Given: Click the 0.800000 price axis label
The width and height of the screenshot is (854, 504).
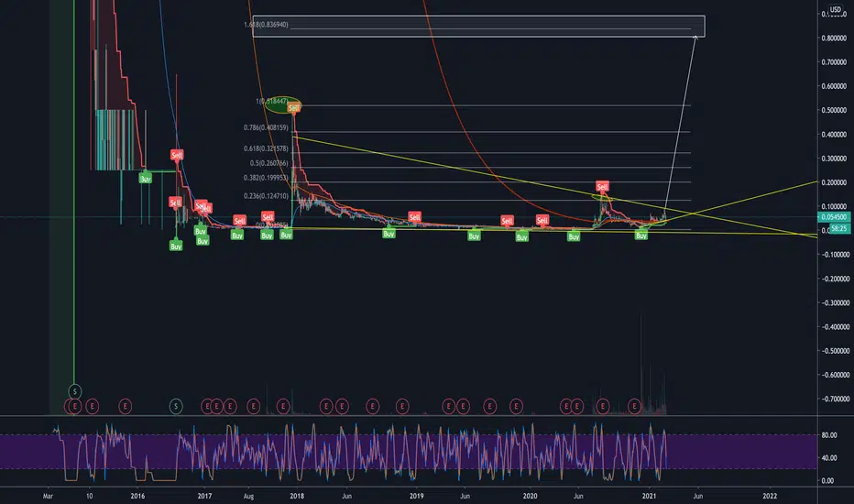Looking at the screenshot, I should coord(834,38).
